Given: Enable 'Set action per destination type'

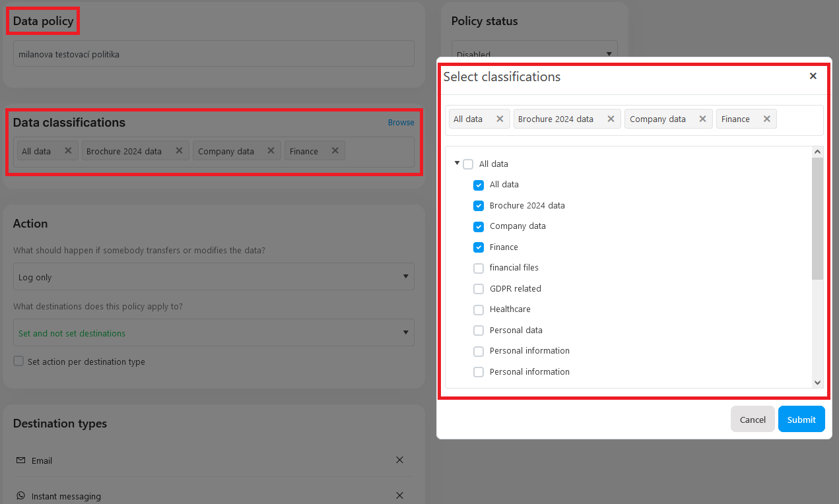Looking at the screenshot, I should click(x=19, y=362).
